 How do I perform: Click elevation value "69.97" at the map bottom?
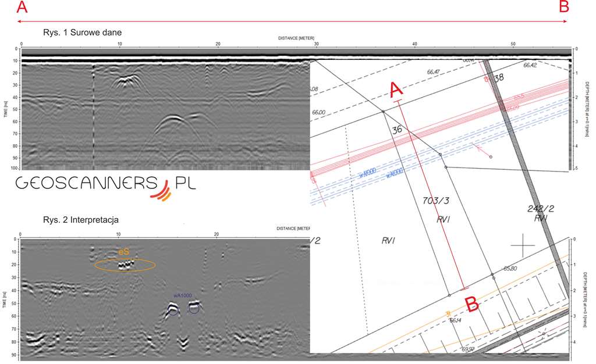pyautogui.click(x=467, y=349)
